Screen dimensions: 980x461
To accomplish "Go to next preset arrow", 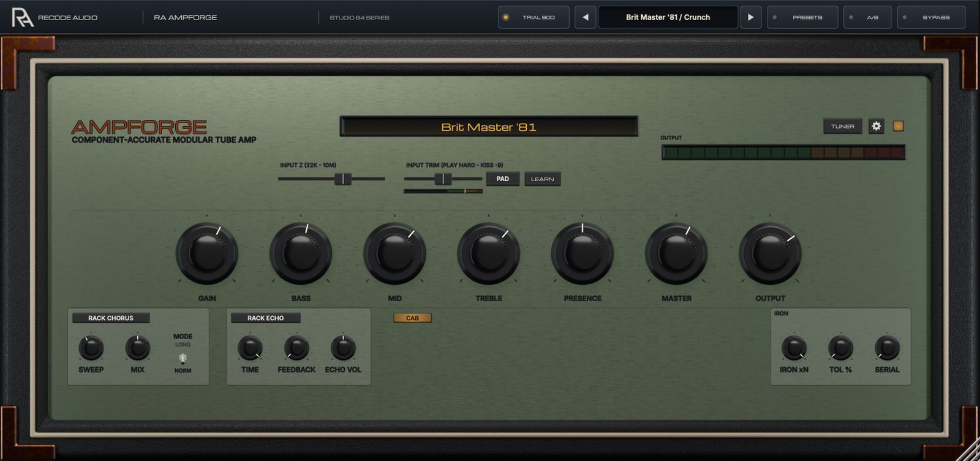I will [751, 17].
